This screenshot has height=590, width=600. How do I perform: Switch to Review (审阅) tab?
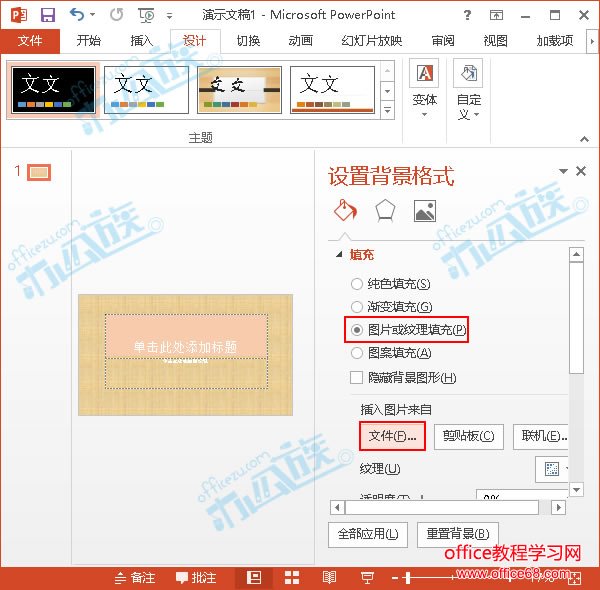(x=443, y=41)
